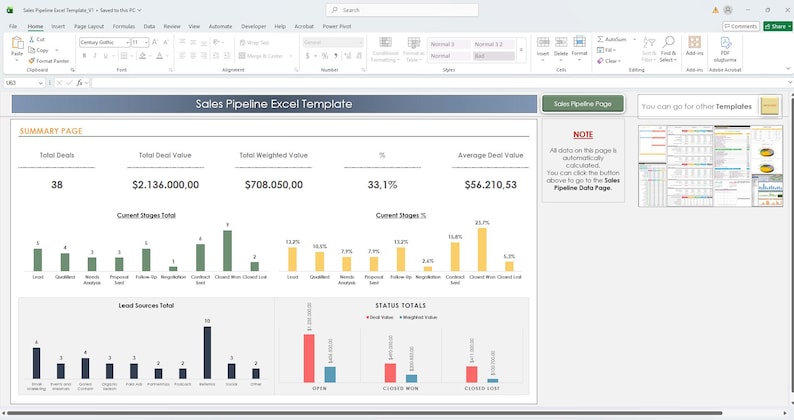Click inside the formula bar field
The height and width of the screenshot is (420, 794).
pyautogui.click(x=440, y=83)
